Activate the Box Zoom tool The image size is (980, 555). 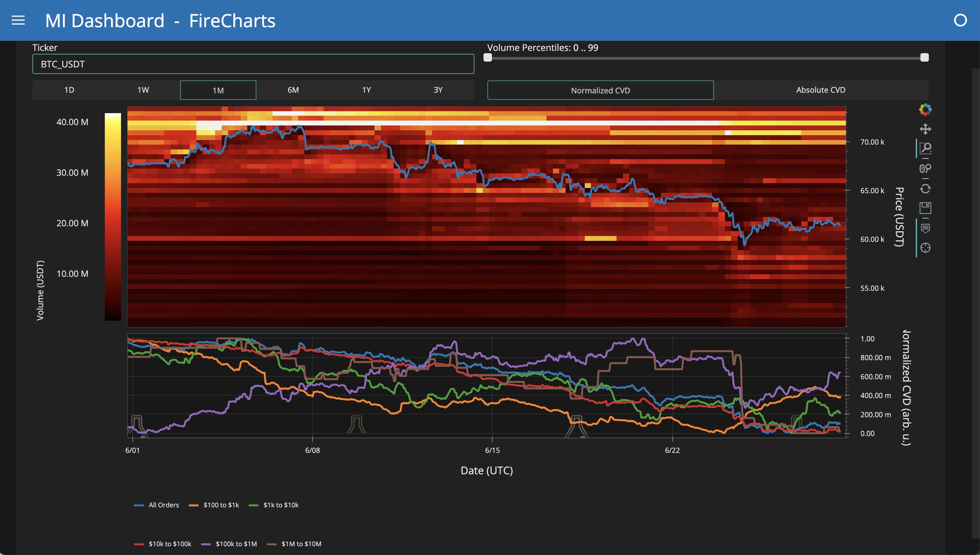[x=925, y=149]
